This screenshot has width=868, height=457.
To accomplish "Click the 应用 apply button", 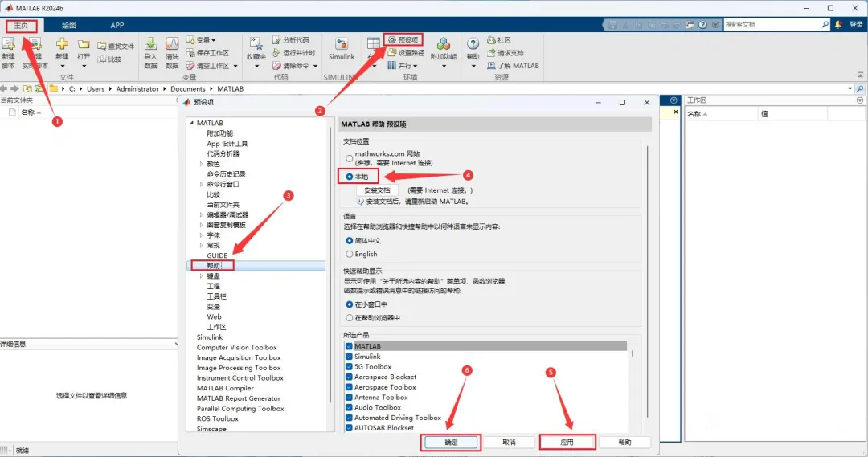I will click(567, 442).
